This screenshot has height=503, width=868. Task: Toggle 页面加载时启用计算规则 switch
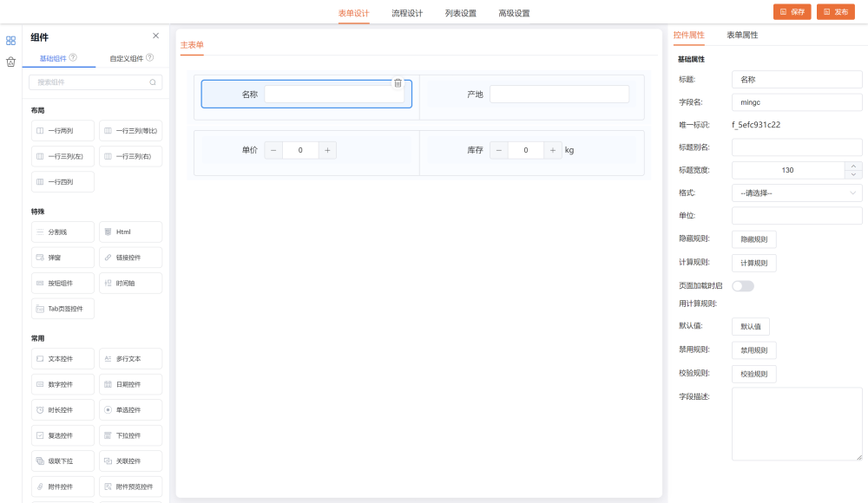coord(742,285)
